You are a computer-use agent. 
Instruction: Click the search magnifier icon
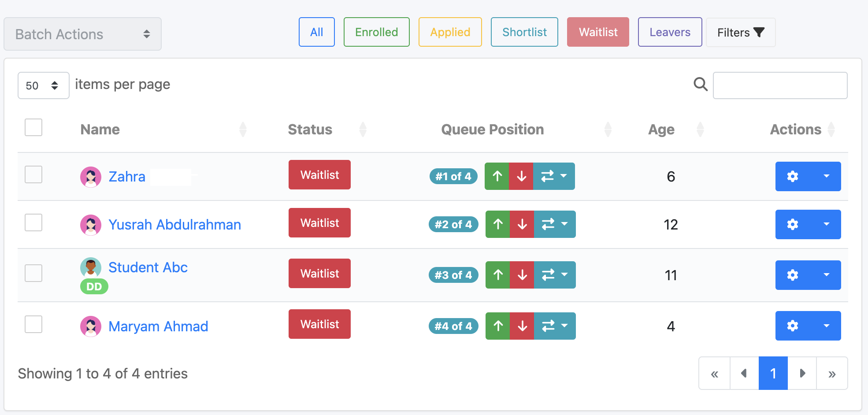tap(700, 84)
